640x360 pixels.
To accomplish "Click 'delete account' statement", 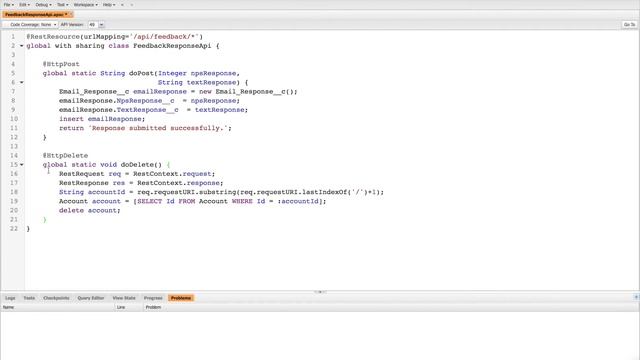I will click(x=88, y=211).
